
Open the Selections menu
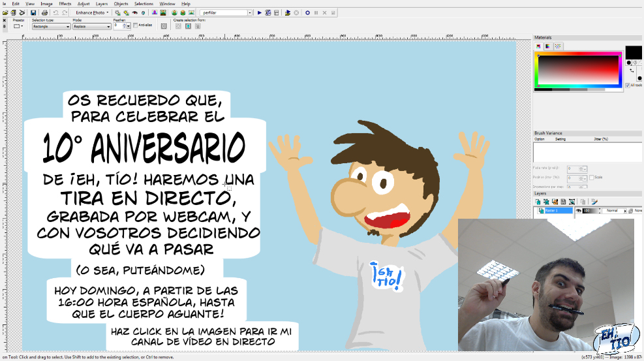144,4
